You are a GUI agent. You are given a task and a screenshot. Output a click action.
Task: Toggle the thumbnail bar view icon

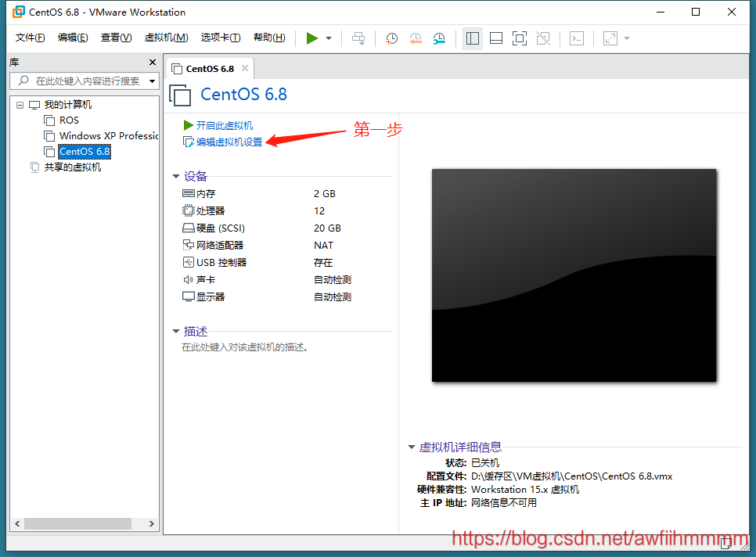coord(495,38)
